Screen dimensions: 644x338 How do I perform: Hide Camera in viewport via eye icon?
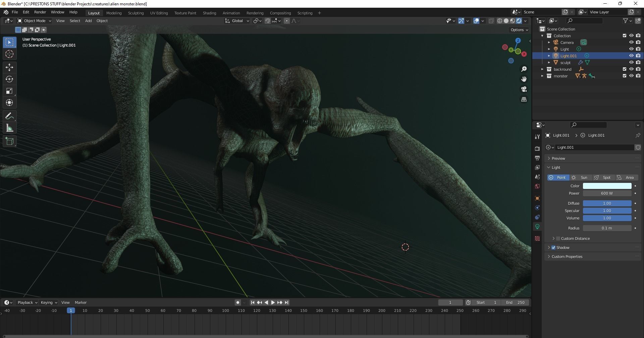(x=631, y=42)
